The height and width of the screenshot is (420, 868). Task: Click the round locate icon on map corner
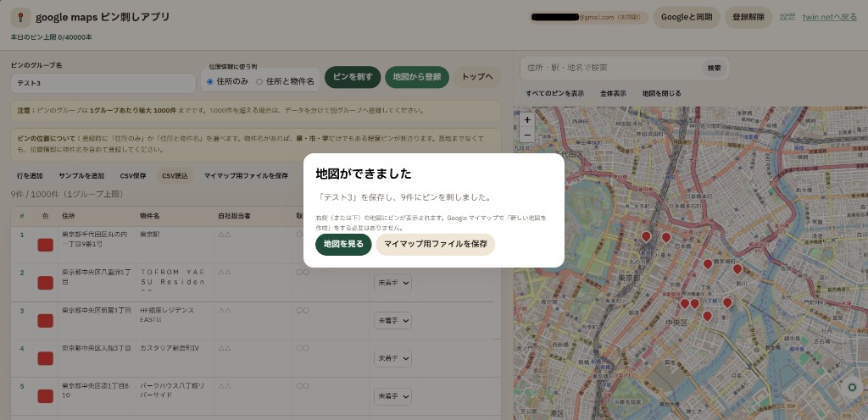[852, 387]
